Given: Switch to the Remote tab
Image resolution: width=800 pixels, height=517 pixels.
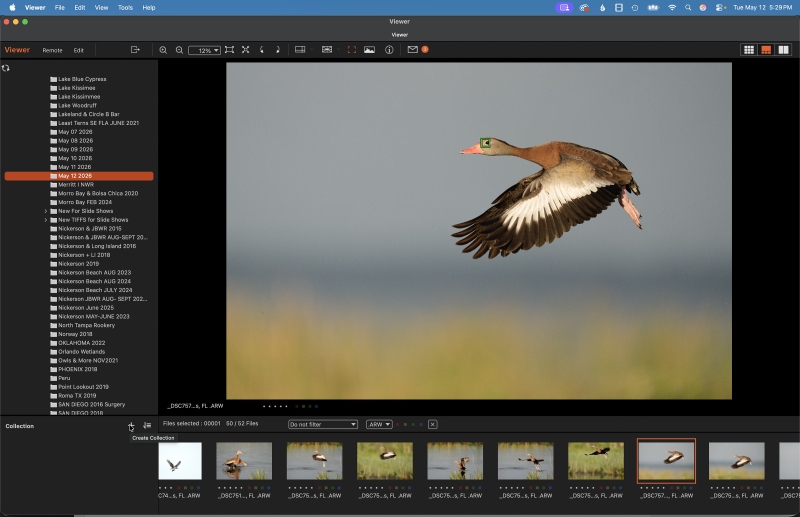Looking at the screenshot, I should coord(52,50).
